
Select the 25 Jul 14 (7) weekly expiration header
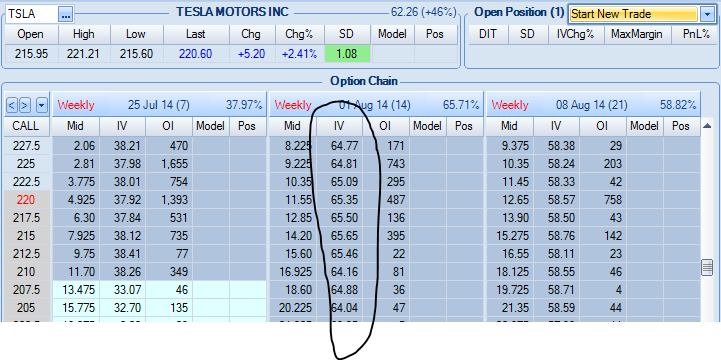click(x=160, y=105)
